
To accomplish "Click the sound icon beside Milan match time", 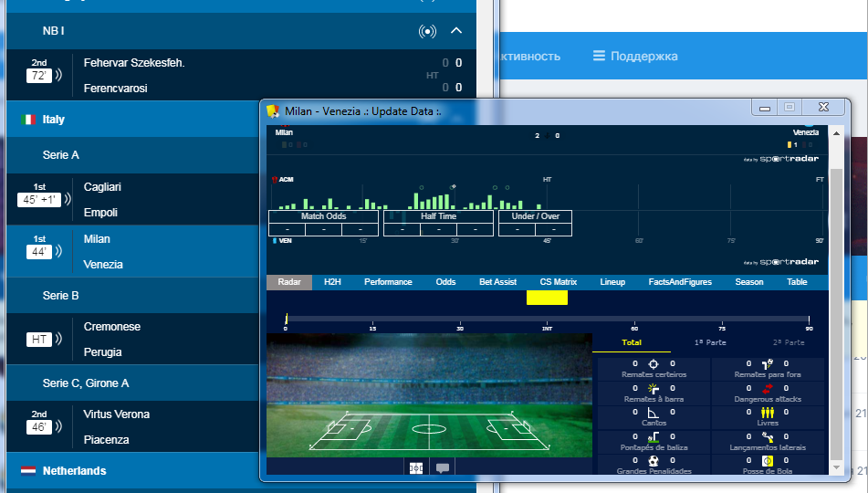I will [60, 252].
